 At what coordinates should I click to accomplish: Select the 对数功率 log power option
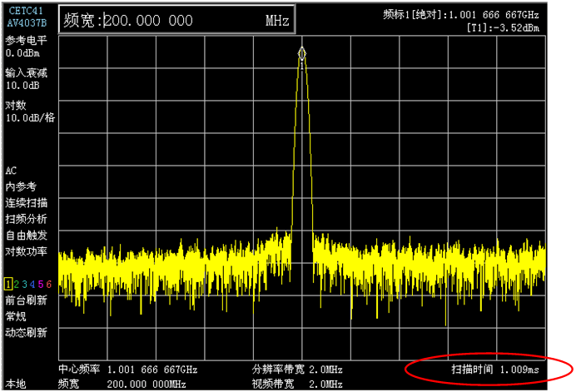click(26, 251)
